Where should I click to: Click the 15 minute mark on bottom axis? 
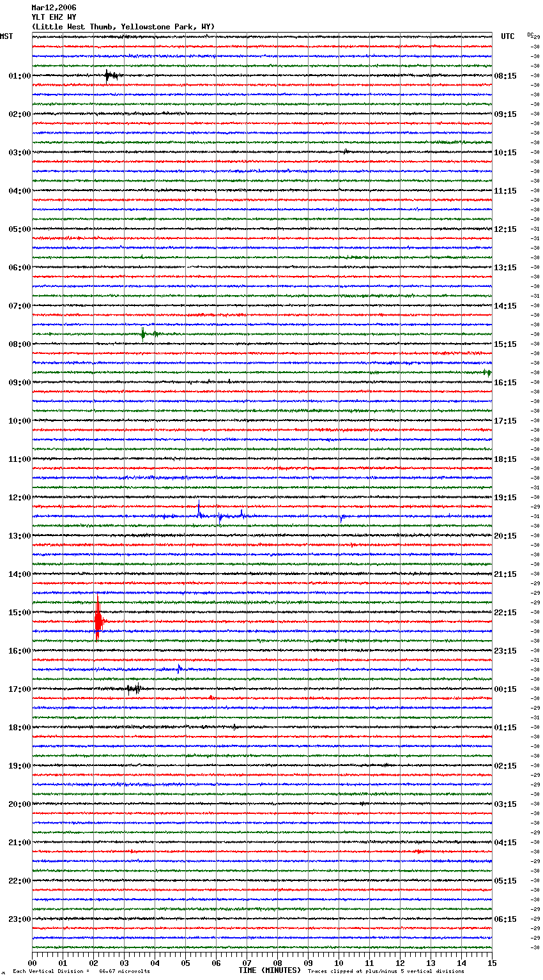[491, 963]
